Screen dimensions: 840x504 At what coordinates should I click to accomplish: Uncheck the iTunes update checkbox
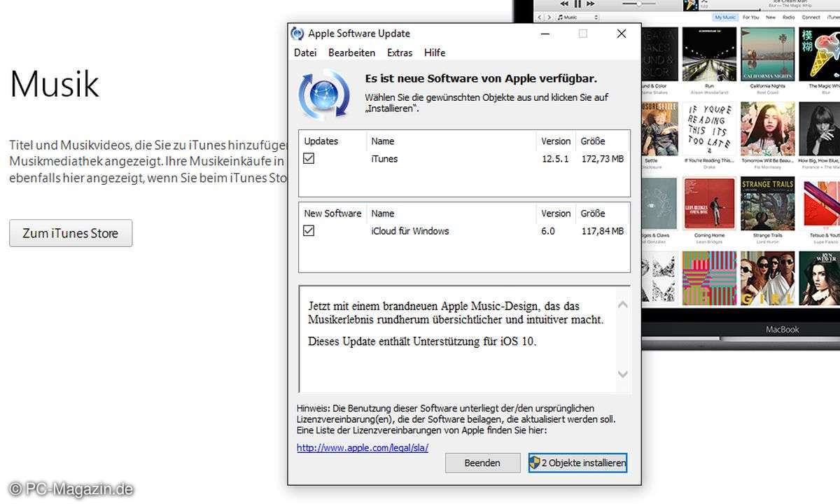[309, 159]
